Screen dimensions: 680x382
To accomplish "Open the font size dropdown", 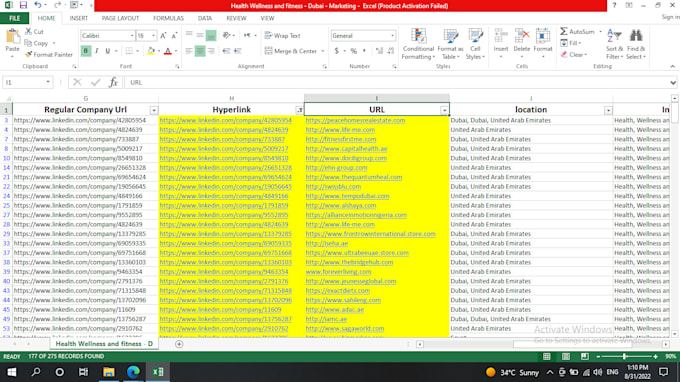I will (x=153, y=36).
